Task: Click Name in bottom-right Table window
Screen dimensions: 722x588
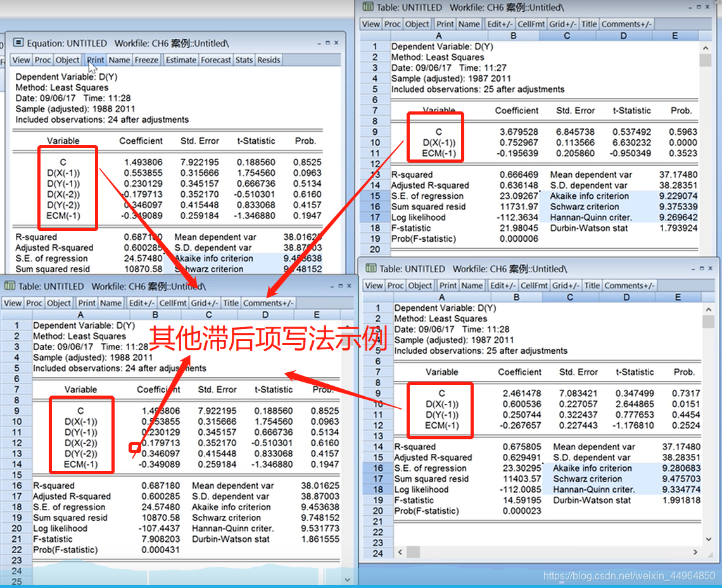Action: click(x=472, y=285)
